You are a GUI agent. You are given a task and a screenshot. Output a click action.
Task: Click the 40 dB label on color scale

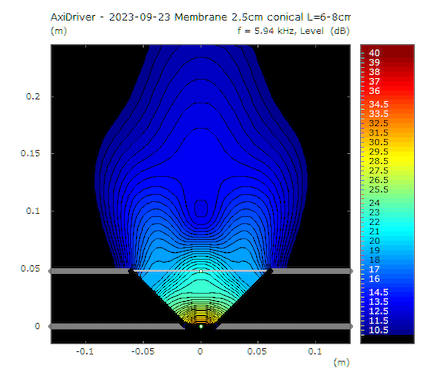(x=374, y=53)
